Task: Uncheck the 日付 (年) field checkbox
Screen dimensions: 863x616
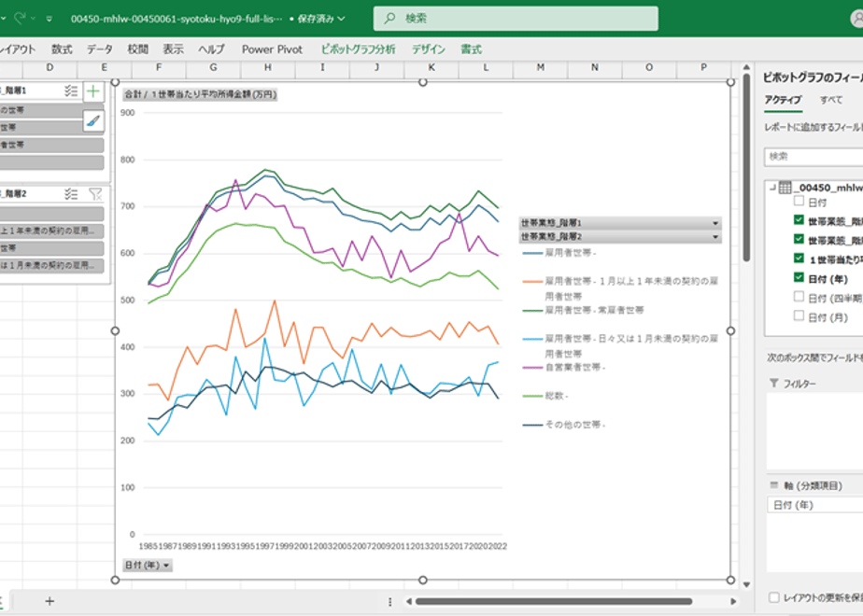Action: tap(799, 277)
